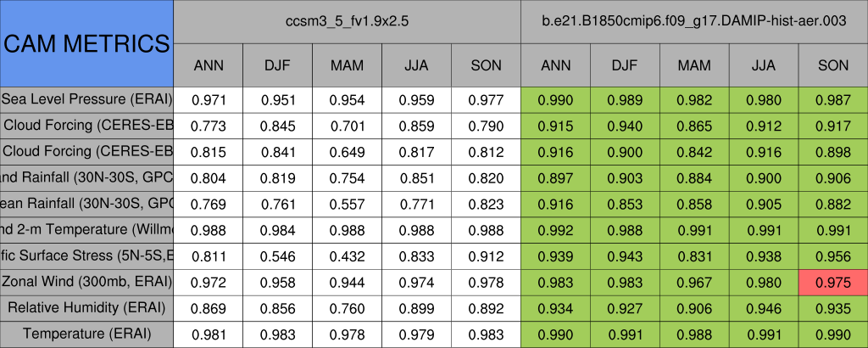Click the SON column header under DAMIP-hist-aer.003
The width and height of the screenshot is (868, 348).
coord(833,65)
